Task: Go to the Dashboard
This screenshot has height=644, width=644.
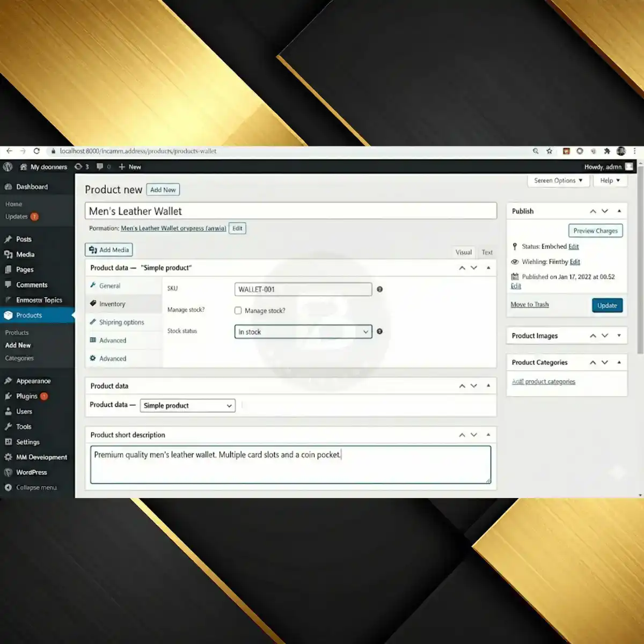Action: point(32,186)
